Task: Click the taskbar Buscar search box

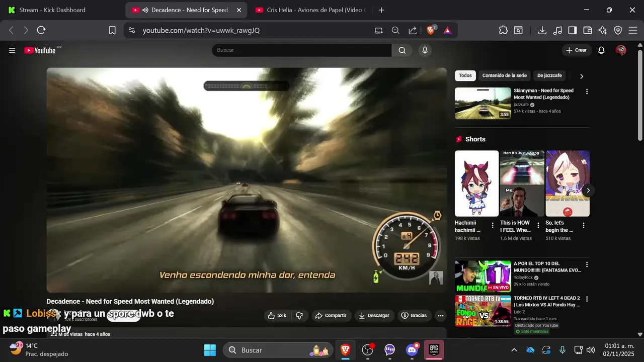Action: click(278, 350)
